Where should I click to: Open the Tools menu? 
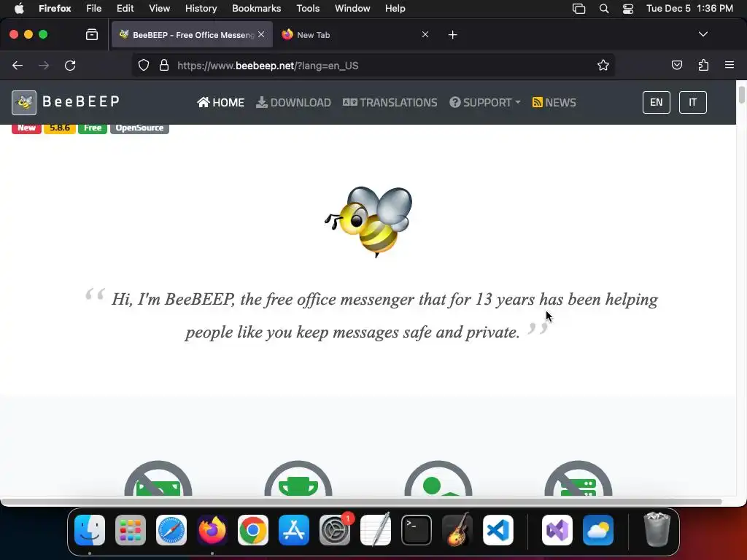[x=308, y=8]
